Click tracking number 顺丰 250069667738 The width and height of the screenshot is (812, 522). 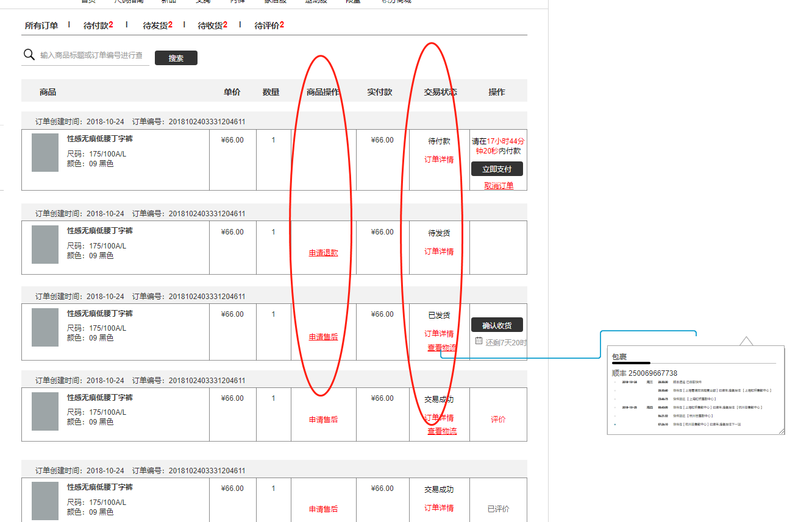tap(644, 373)
